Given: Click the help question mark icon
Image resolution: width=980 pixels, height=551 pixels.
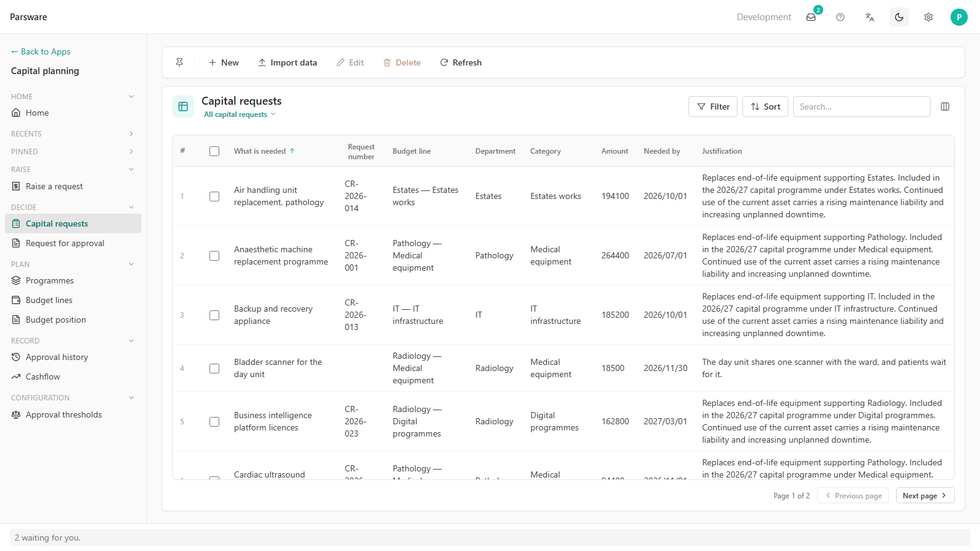Looking at the screenshot, I should [x=840, y=17].
